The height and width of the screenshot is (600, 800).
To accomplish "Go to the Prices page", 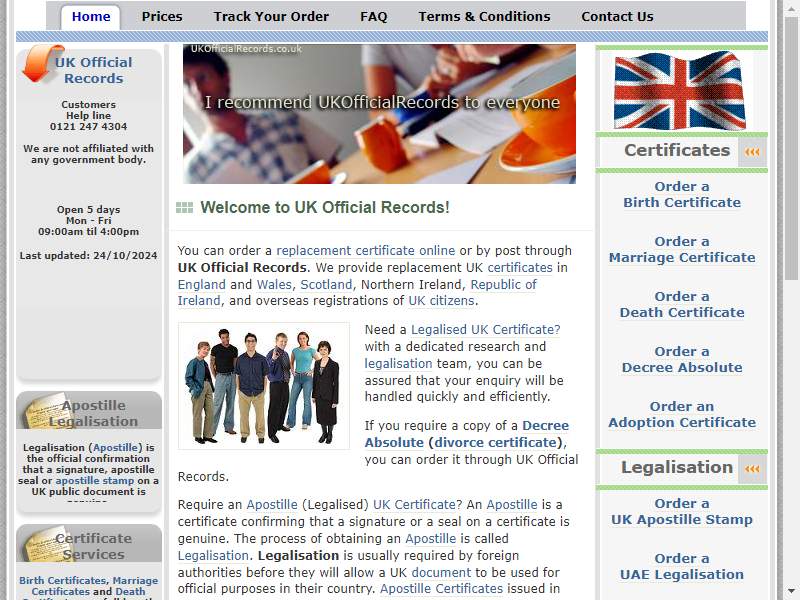I will pos(162,17).
